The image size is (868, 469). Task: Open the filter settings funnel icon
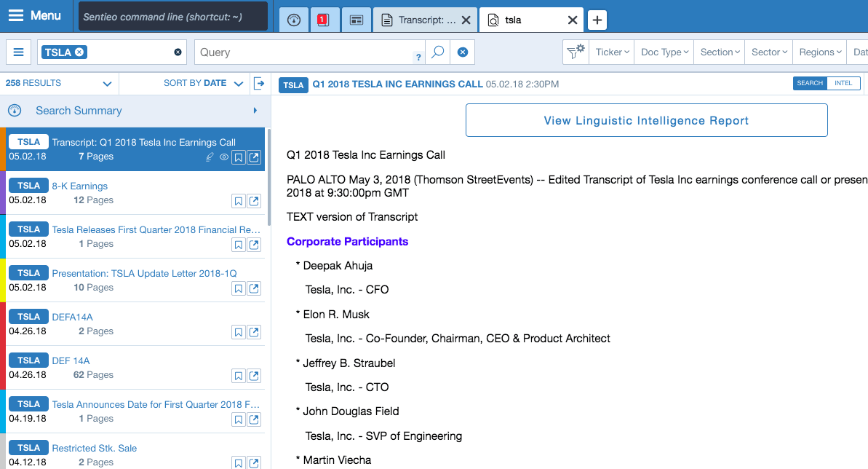tap(575, 52)
